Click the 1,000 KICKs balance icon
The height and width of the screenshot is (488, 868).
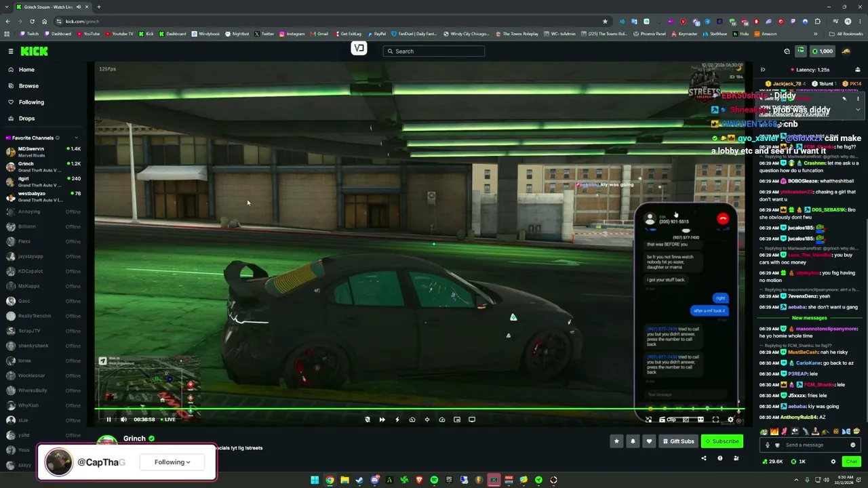(x=823, y=51)
